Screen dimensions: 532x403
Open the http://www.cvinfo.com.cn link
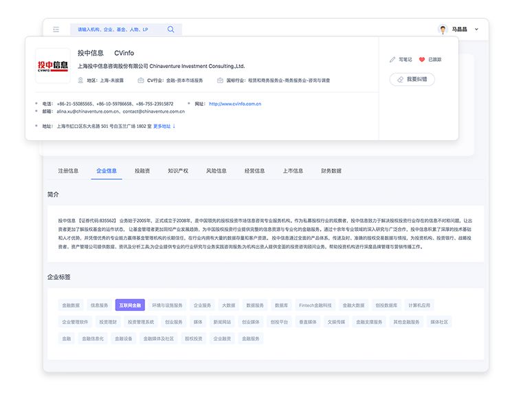(235, 104)
